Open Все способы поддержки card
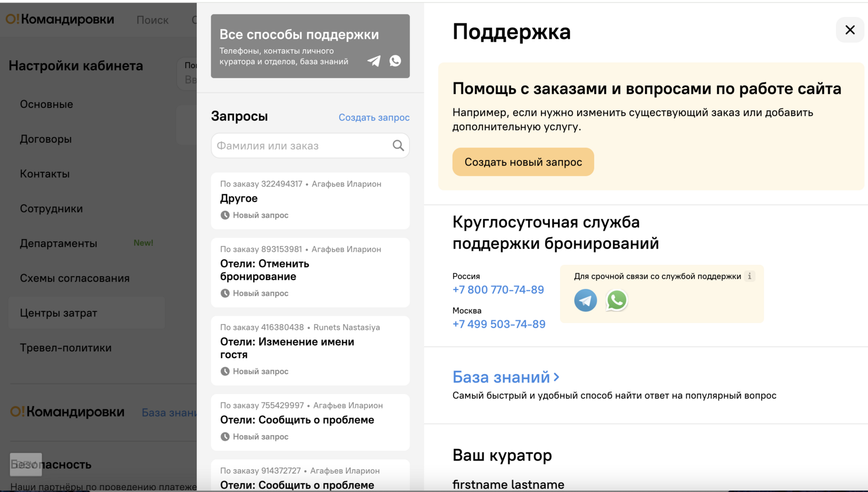The height and width of the screenshot is (492, 868). pos(310,46)
